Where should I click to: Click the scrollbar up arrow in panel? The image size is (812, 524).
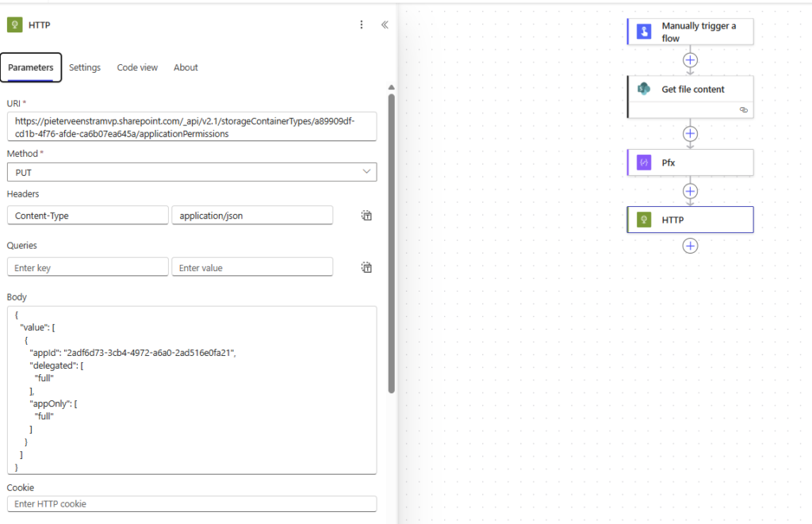pos(392,87)
